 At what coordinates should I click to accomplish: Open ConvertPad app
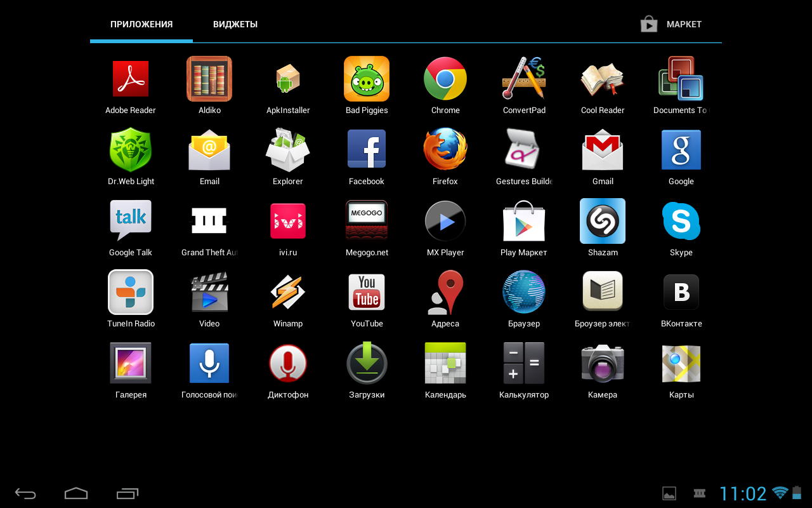coord(524,79)
